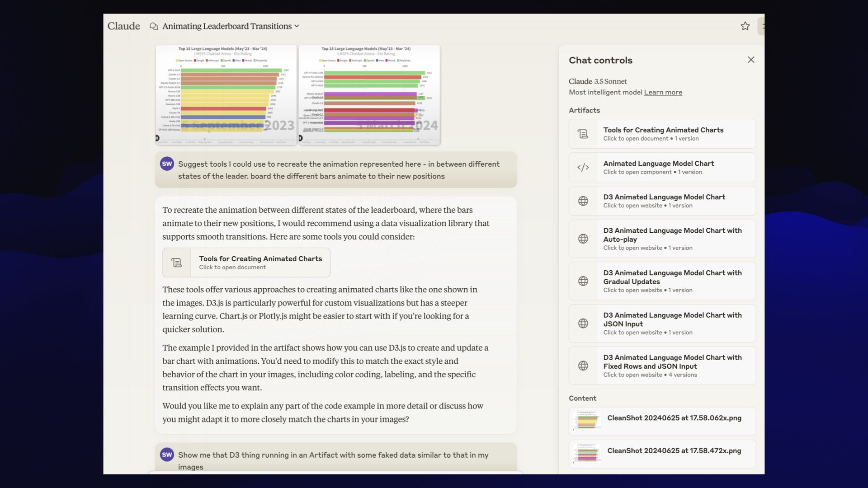
Task: Click the globe icon beside the Auto-play artifact
Action: point(583,239)
